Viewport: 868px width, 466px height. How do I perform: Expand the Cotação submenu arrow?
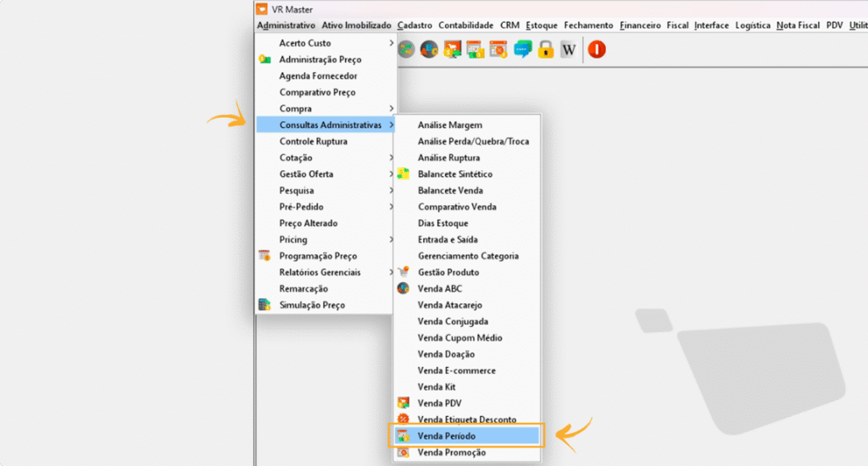(x=391, y=158)
